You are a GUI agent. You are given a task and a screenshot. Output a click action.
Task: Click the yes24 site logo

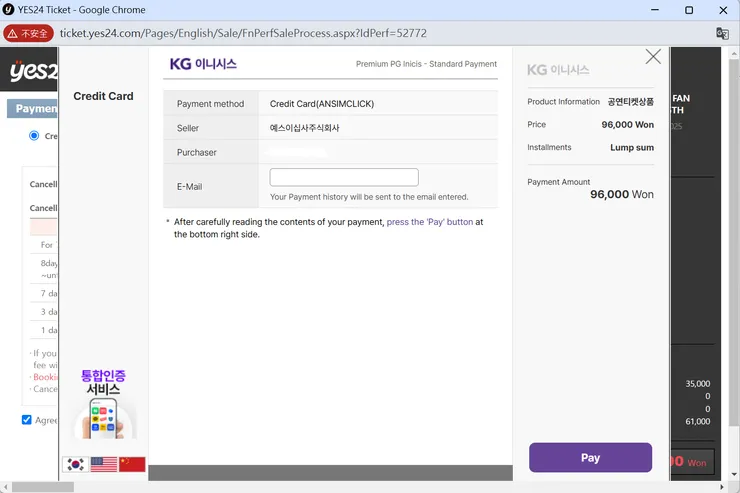(28, 72)
